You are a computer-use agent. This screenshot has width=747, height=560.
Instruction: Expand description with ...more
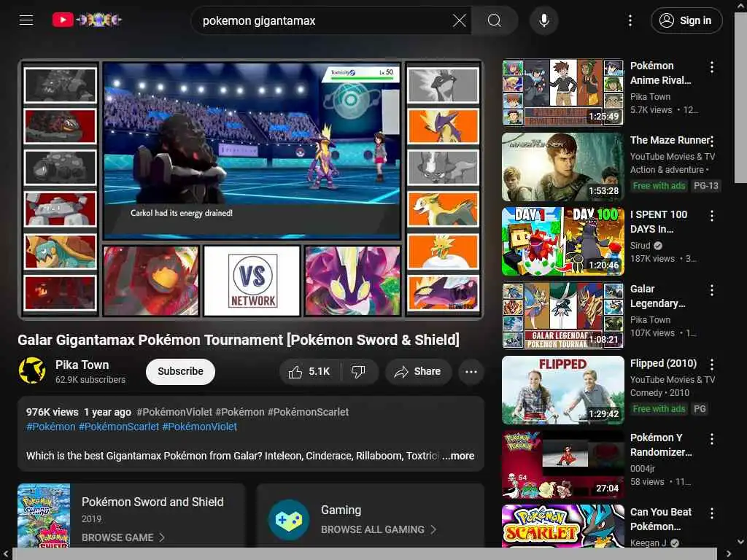pos(458,456)
